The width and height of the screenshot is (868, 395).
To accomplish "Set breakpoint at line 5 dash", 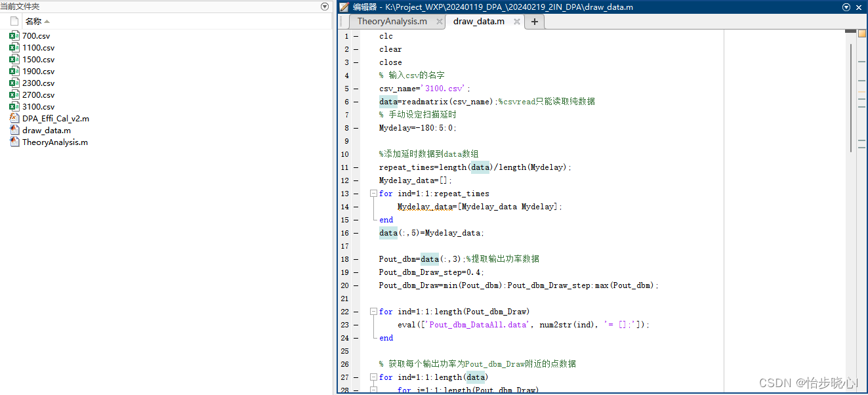I will coord(356,89).
